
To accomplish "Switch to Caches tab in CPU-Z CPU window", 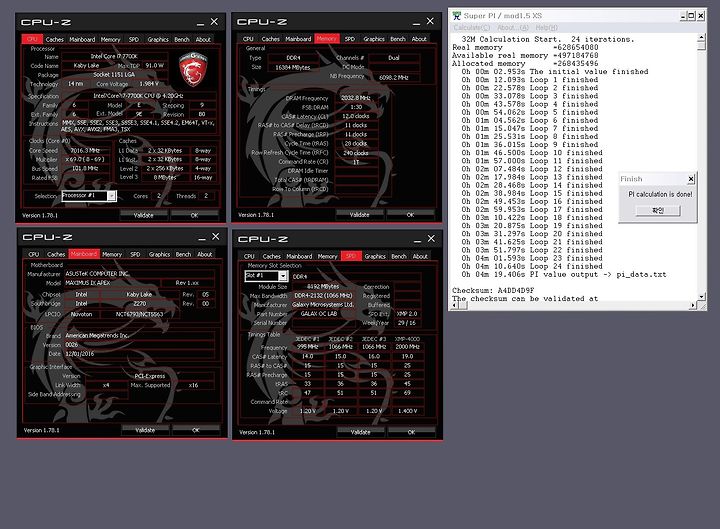I will pyautogui.click(x=55, y=39).
